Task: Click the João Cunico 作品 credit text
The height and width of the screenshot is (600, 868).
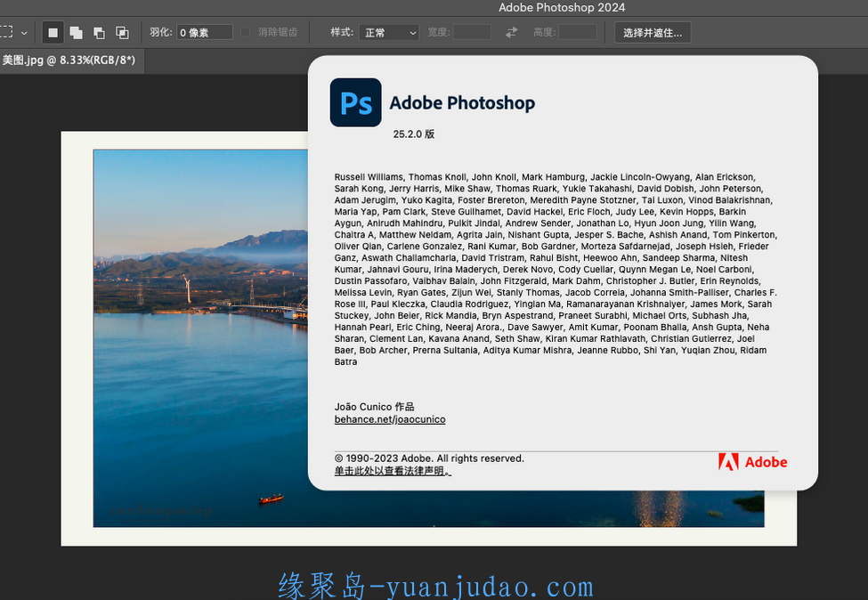Action: (x=374, y=407)
